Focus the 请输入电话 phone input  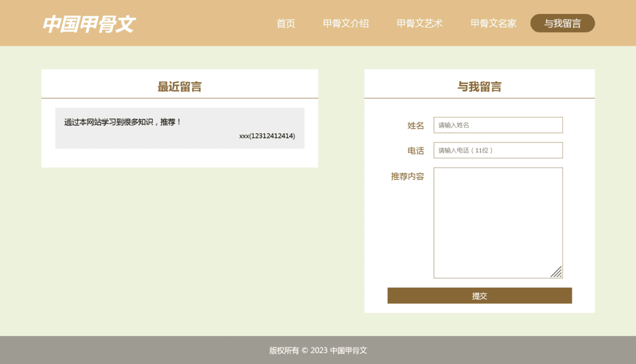498,151
